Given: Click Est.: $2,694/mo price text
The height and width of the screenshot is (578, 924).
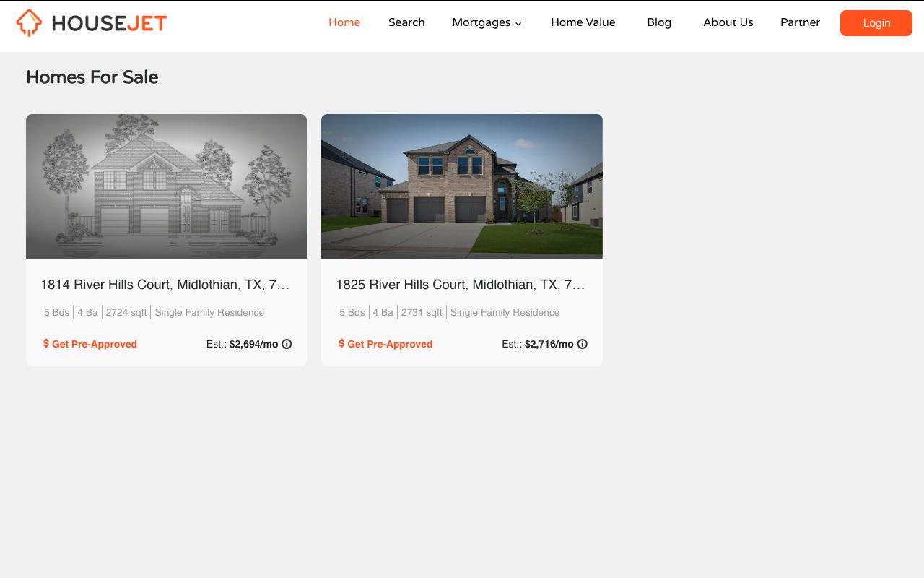Looking at the screenshot, I should (x=242, y=344).
